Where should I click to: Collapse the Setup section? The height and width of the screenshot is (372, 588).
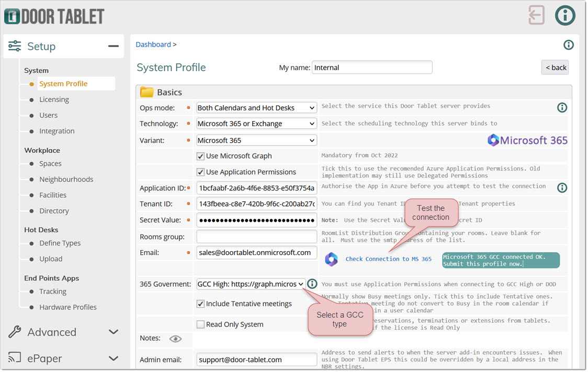coord(113,46)
